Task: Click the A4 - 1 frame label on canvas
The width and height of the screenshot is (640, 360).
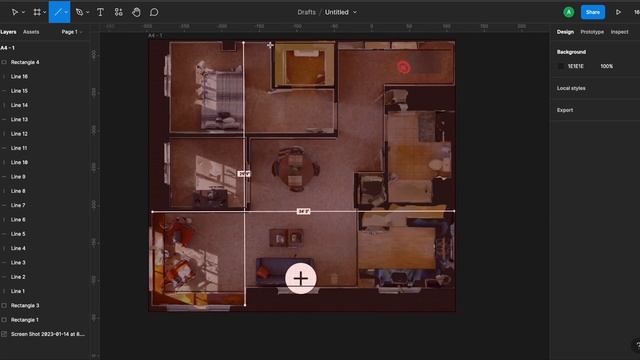Action: point(155,36)
